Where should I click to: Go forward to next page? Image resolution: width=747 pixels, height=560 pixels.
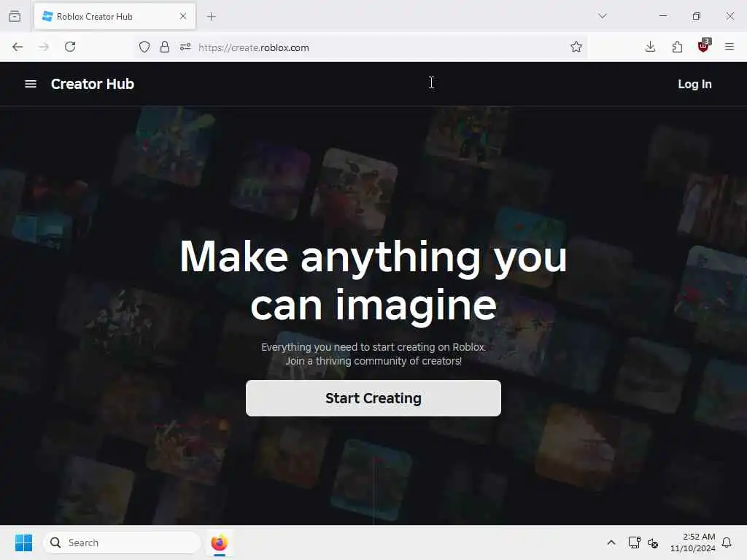point(44,47)
